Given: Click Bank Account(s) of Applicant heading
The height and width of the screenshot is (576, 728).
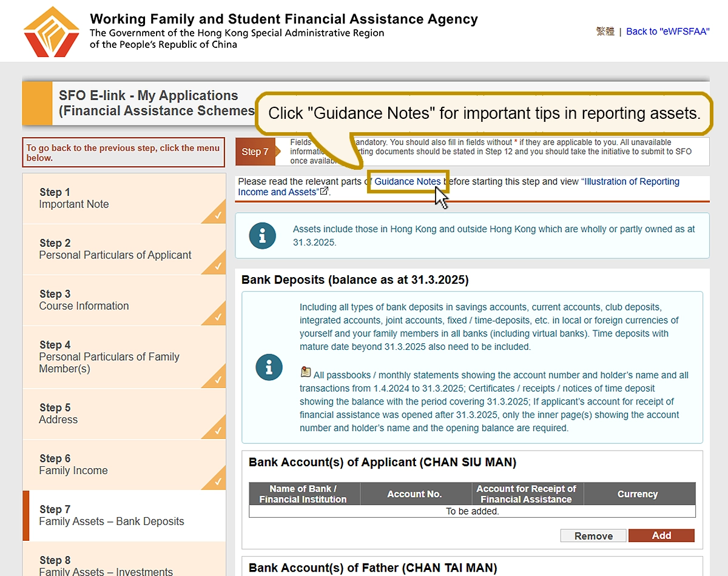Looking at the screenshot, I should (382, 462).
